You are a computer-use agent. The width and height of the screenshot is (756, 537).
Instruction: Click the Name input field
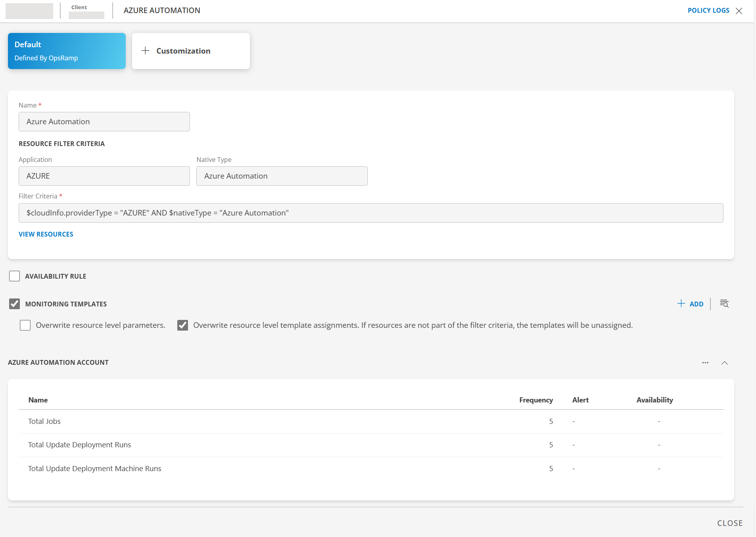(x=104, y=121)
